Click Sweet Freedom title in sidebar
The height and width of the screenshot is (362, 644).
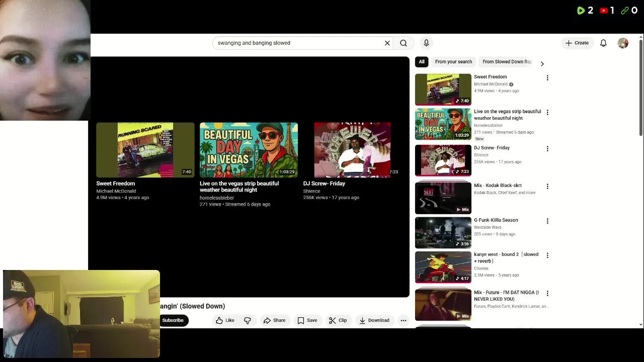491,77
